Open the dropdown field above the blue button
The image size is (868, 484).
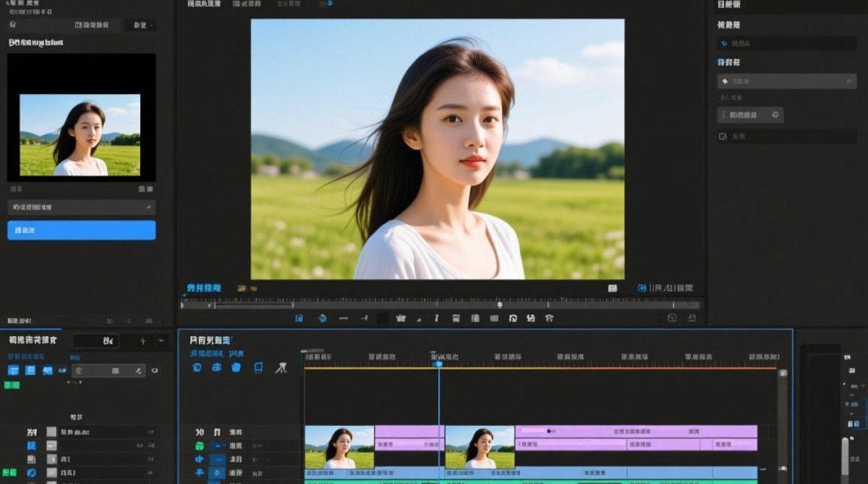[81, 207]
